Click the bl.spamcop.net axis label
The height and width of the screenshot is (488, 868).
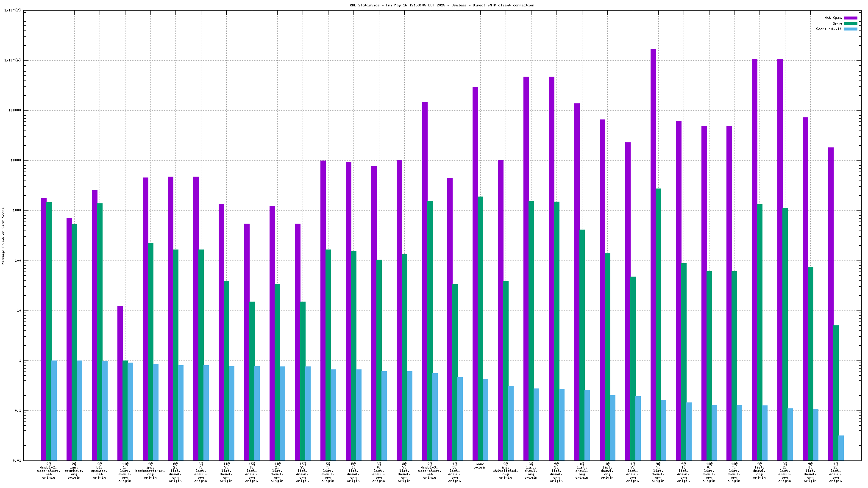(x=100, y=471)
